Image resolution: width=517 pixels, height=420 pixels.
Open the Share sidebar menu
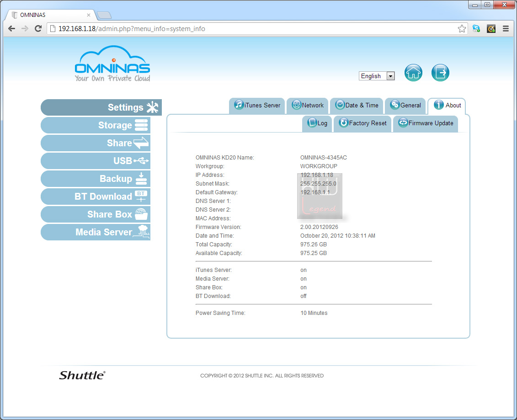pos(95,143)
